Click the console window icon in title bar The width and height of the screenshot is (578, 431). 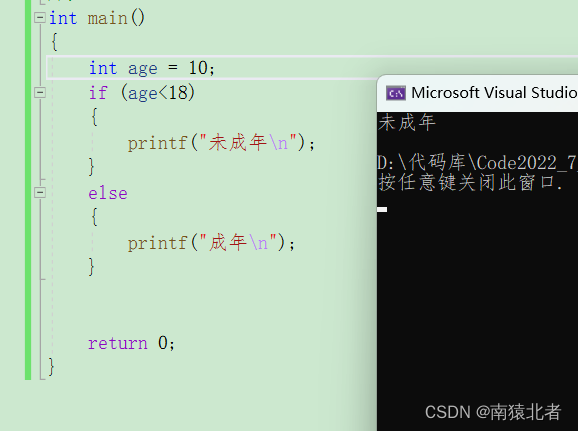[396, 93]
